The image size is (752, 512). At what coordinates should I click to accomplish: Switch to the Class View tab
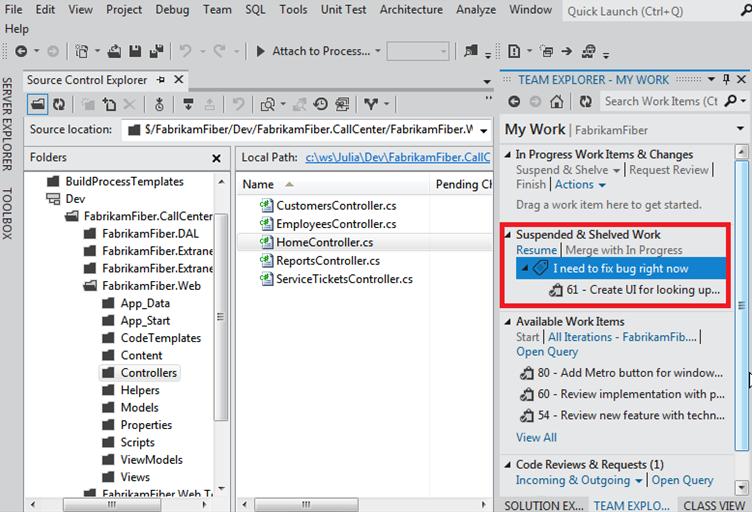(x=714, y=505)
